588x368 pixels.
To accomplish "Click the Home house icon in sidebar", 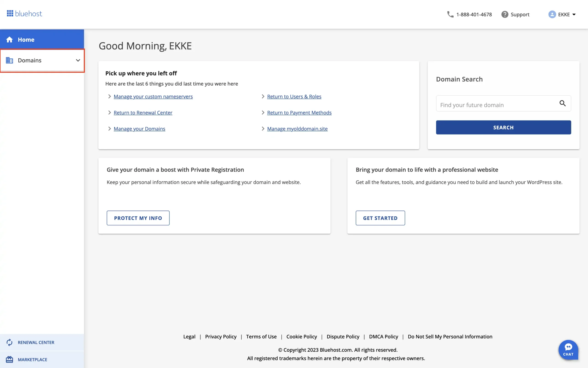I will pyautogui.click(x=9, y=39).
